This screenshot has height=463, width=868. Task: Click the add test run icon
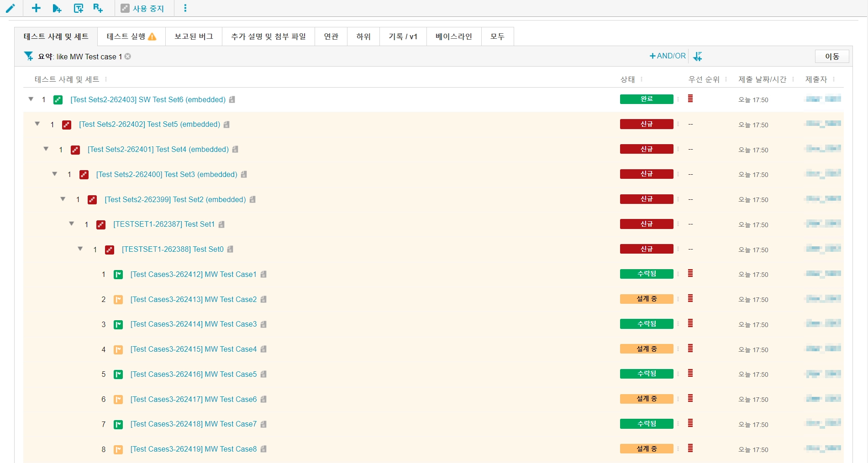(57, 8)
